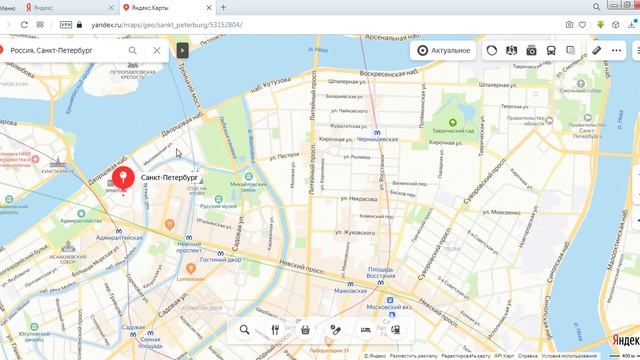Toggle the traffic layer circle icon
Viewport: 640px width, 360px height.
coord(492,50)
